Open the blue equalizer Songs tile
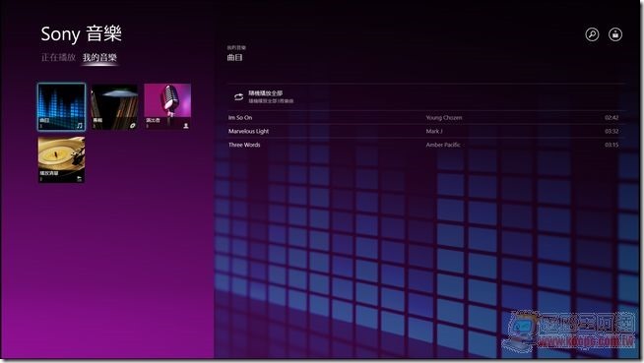644x363 pixels. click(x=62, y=106)
